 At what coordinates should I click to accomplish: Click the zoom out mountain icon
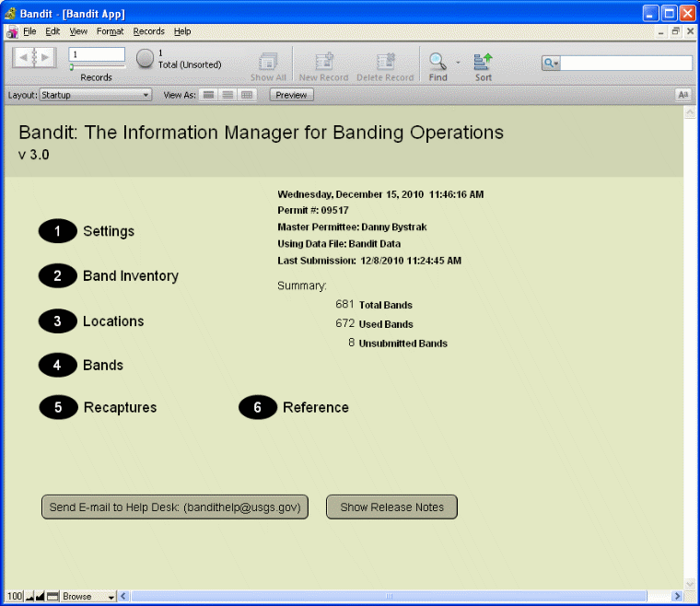point(29,597)
